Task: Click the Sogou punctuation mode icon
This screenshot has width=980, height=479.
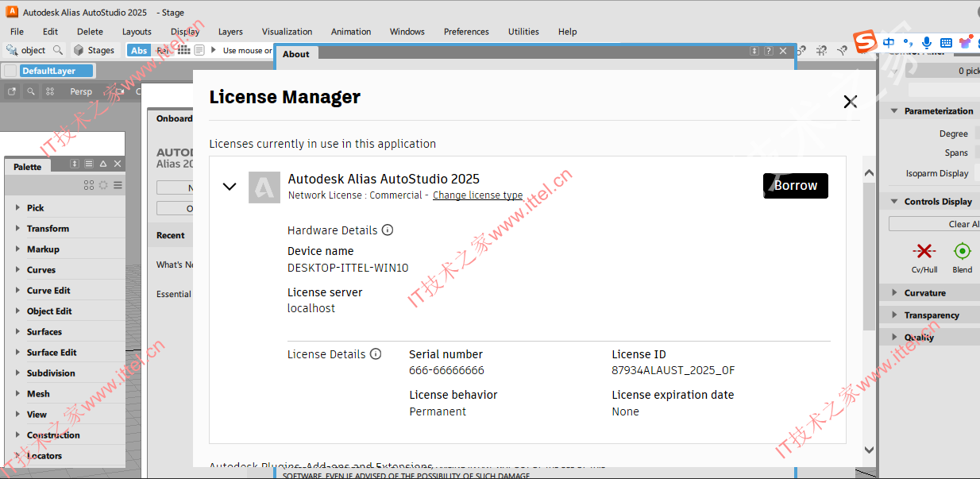Action: (x=909, y=42)
